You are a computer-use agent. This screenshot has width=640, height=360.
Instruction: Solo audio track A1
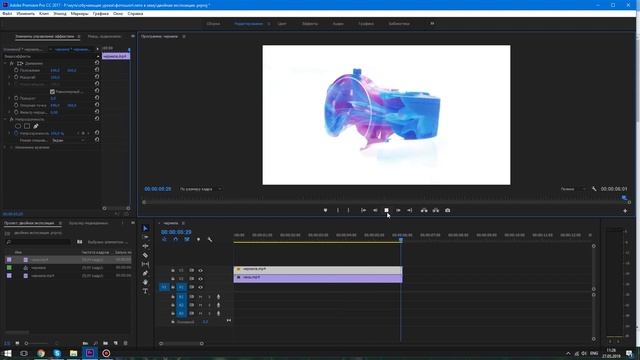point(209,297)
